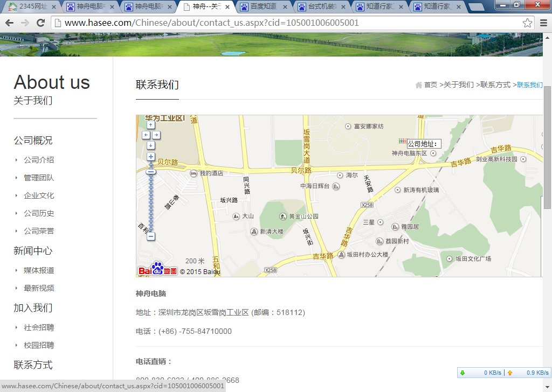Pan the map up with the arrow
The height and width of the screenshot is (392, 552).
pyautogui.click(x=151, y=125)
